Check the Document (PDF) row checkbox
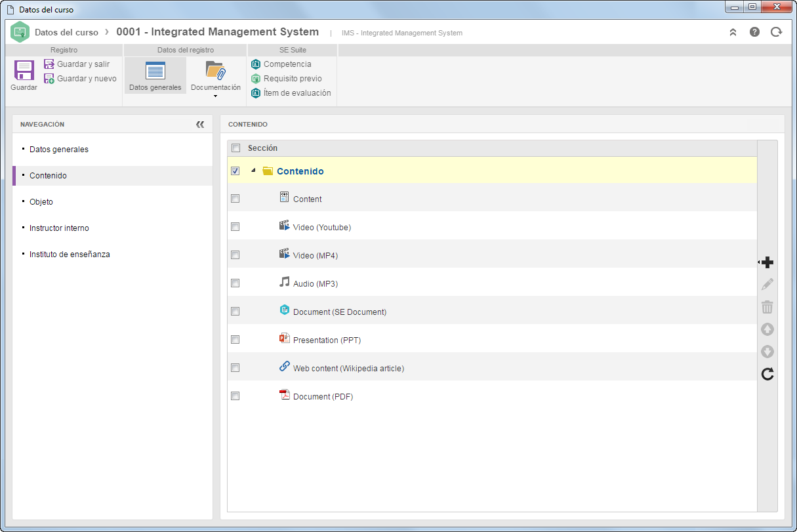This screenshot has width=797, height=532. [235, 396]
